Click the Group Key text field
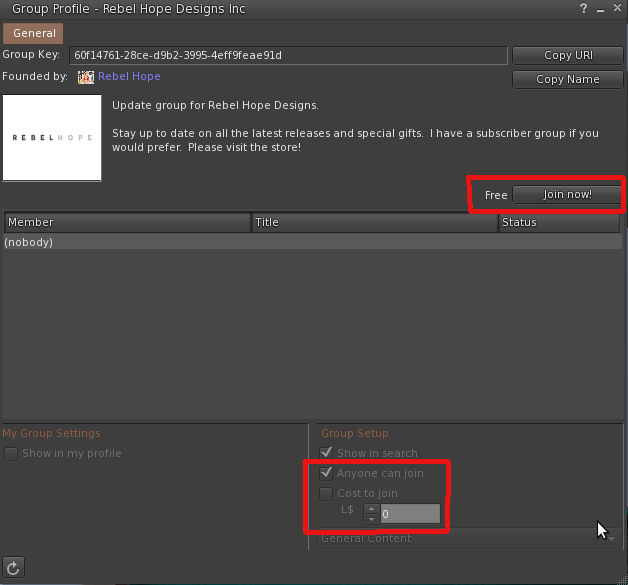The width and height of the screenshot is (628, 585). coord(288,55)
